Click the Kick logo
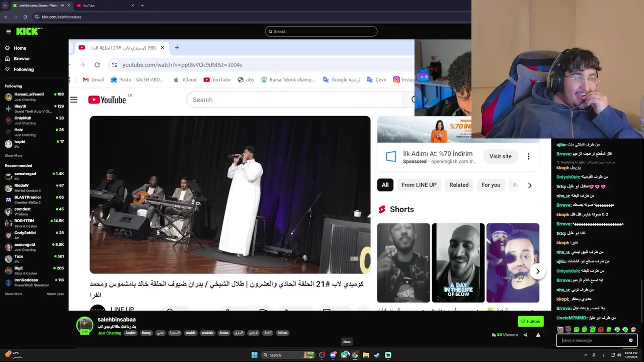This screenshot has height=362, width=644. click(28, 31)
